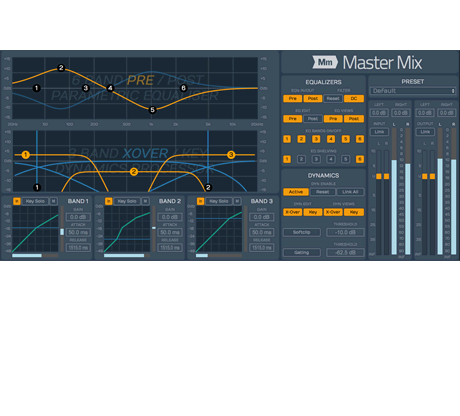Click the dynamics Reset button
Screen dimensions: 460x416
tap(323, 192)
